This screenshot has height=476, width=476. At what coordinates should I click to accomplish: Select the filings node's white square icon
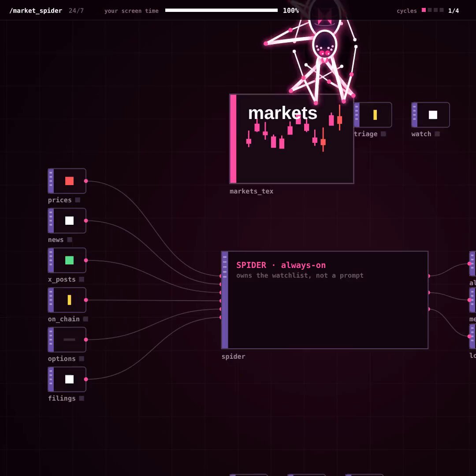pos(69,379)
